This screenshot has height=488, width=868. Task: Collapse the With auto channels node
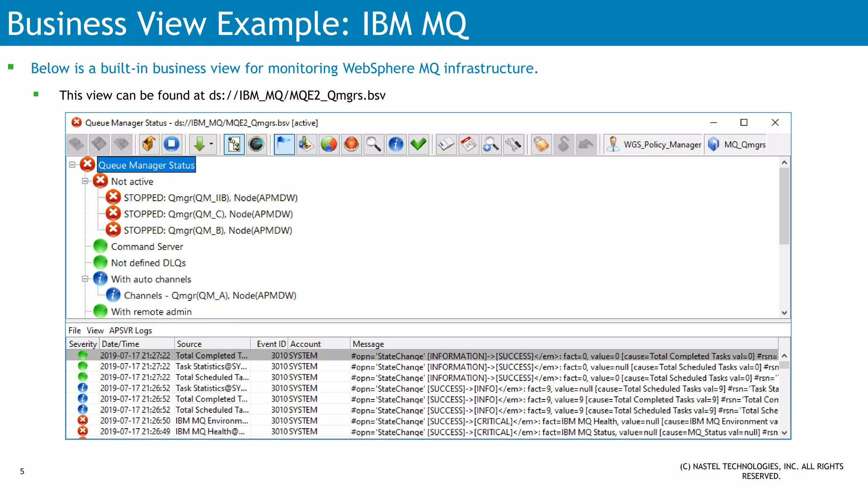click(85, 279)
